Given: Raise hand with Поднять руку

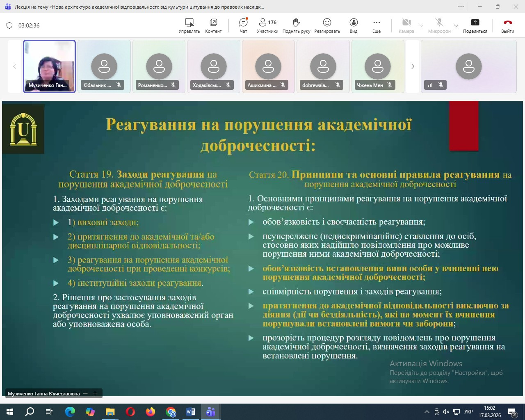Looking at the screenshot, I should click(296, 25).
